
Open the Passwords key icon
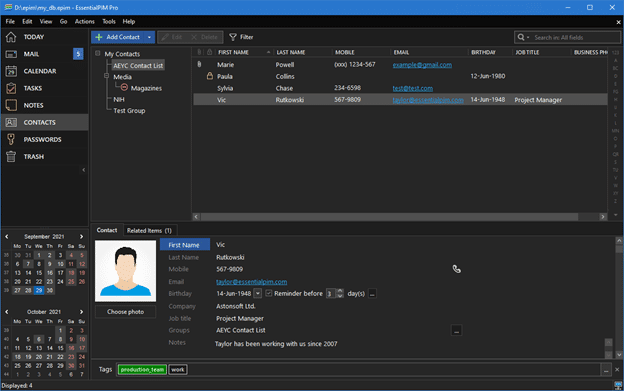pyautogui.click(x=11, y=140)
